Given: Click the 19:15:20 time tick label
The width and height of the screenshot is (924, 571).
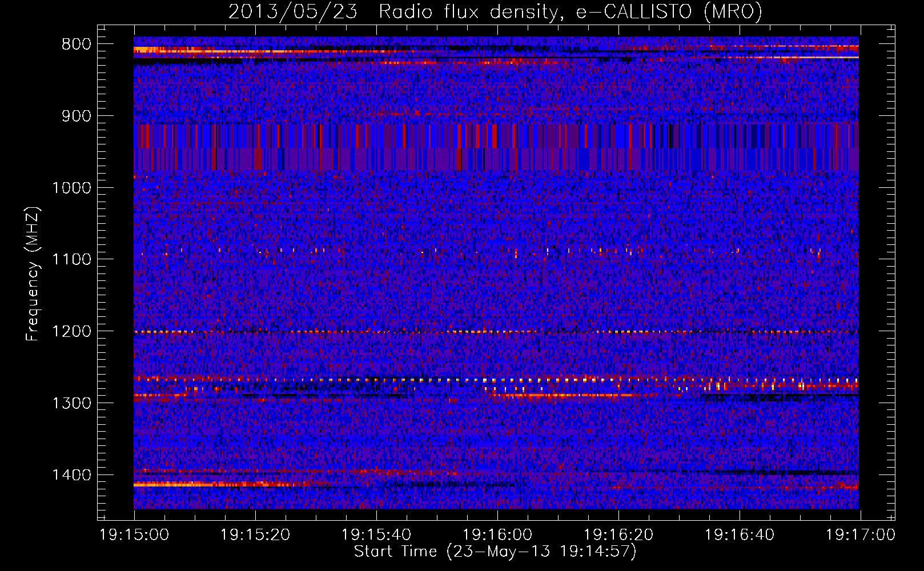Looking at the screenshot, I should tap(255, 535).
